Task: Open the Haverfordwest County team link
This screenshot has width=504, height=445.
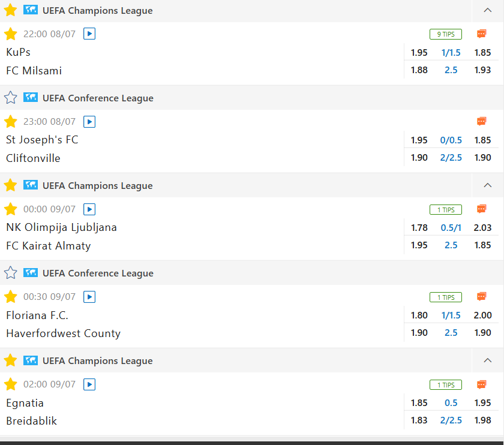Action: point(63,333)
